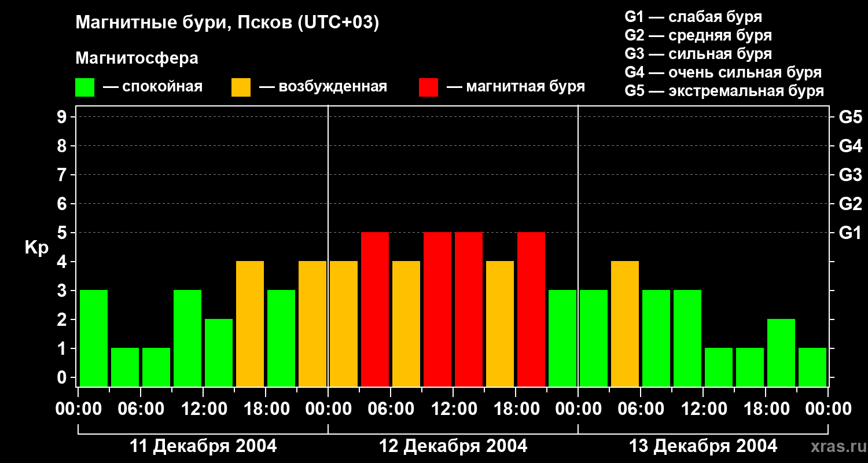Click the chart title 'Магнитные бури, Псков'
Viewport: 868px width, 463px height.
click(227, 23)
